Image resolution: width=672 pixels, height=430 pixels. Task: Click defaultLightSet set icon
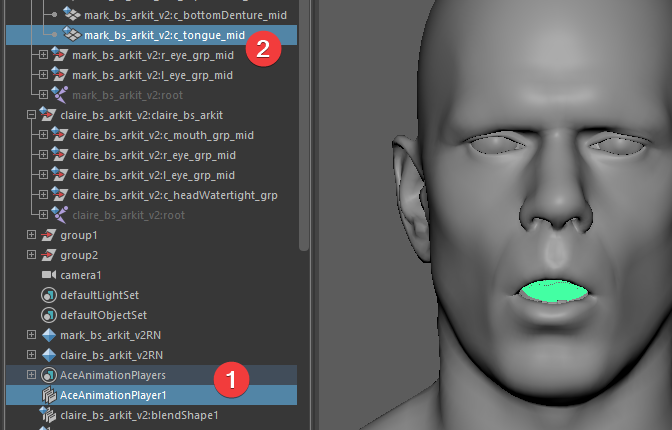pos(49,295)
